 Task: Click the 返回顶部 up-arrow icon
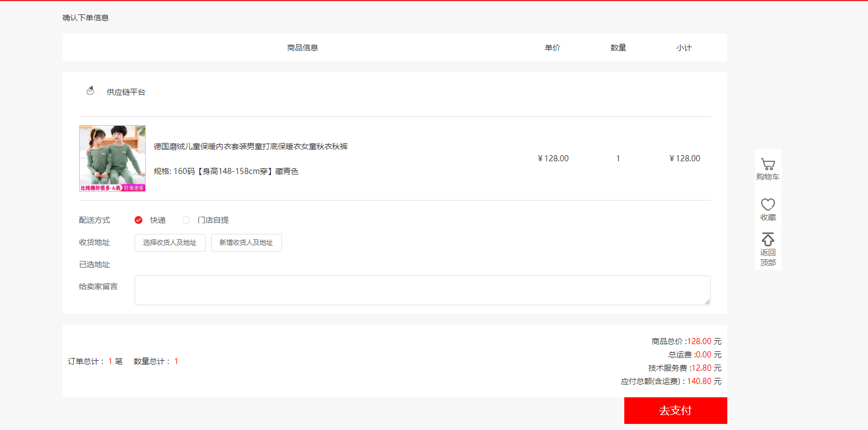768,239
